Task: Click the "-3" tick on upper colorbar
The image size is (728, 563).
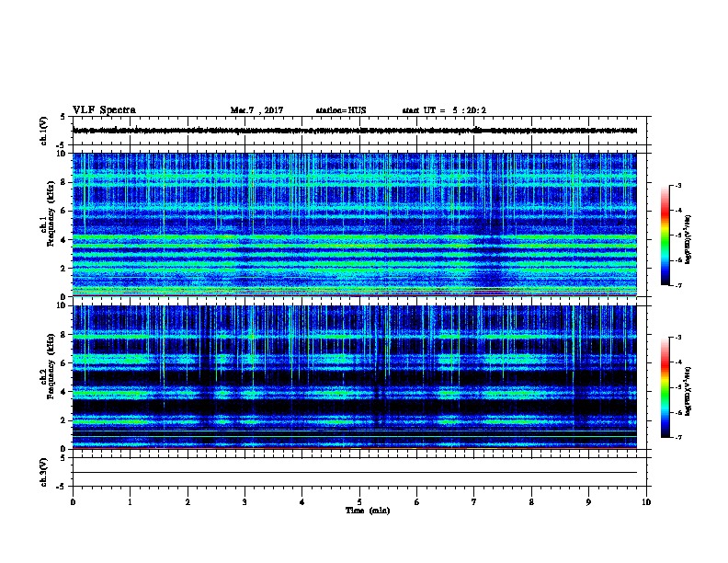Action: (x=677, y=186)
